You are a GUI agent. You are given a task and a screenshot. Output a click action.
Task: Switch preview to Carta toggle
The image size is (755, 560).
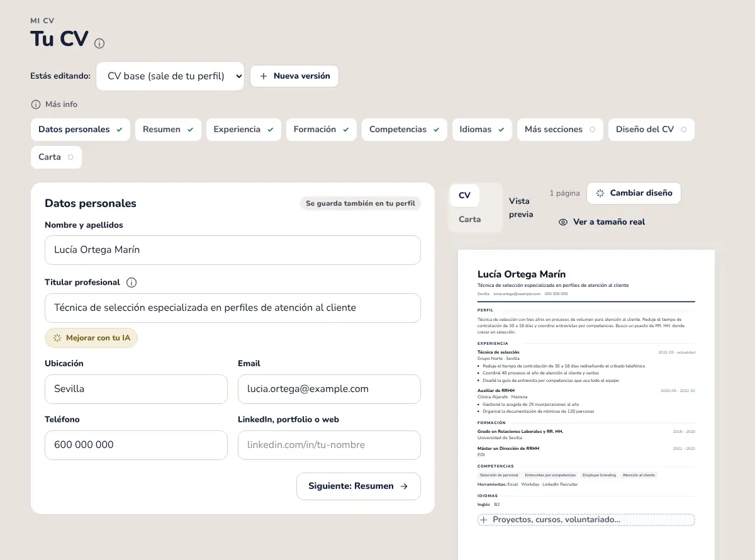(x=469, y=219)
